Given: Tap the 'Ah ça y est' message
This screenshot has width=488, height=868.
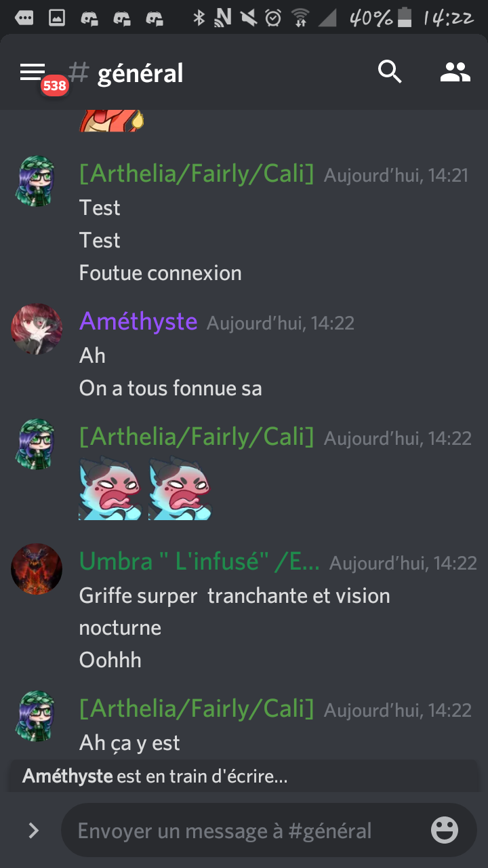Looking at the screenshot, I should (129, 743).
